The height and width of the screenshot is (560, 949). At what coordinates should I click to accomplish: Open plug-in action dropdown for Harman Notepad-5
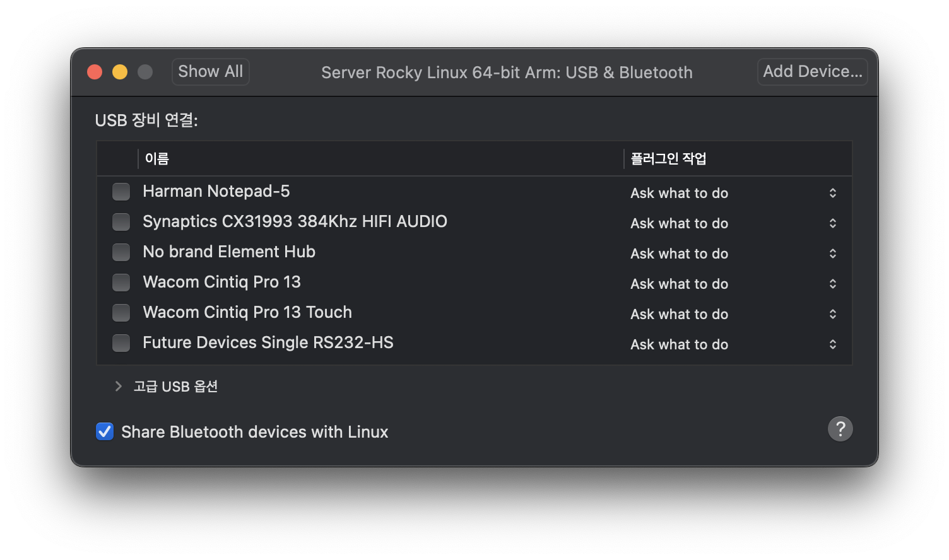click(734, 193)
